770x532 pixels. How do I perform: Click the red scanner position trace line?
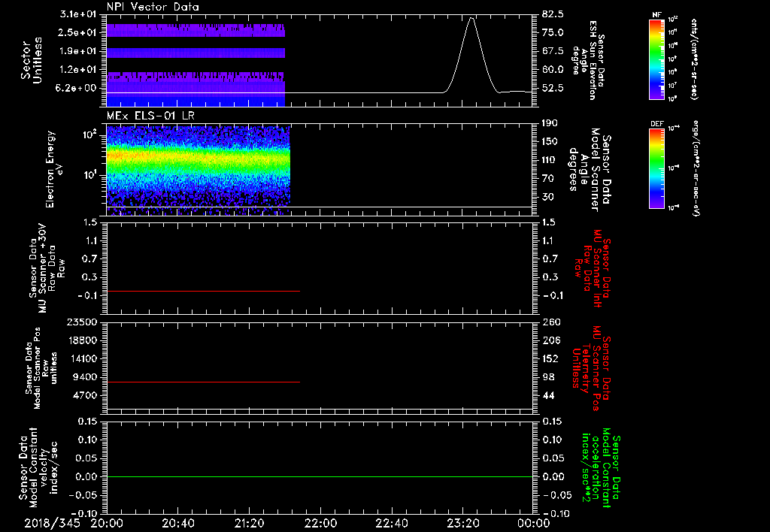pos(203,382)
